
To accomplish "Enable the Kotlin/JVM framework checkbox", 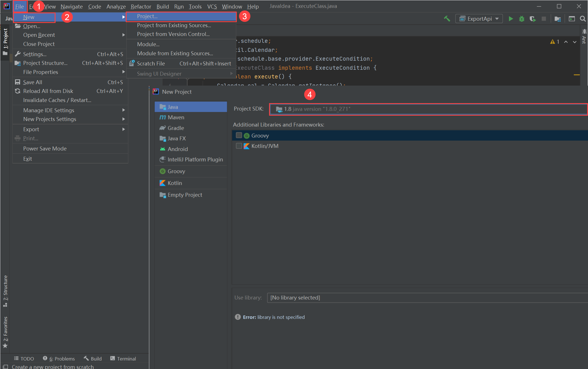I will (x=239, y=146).
